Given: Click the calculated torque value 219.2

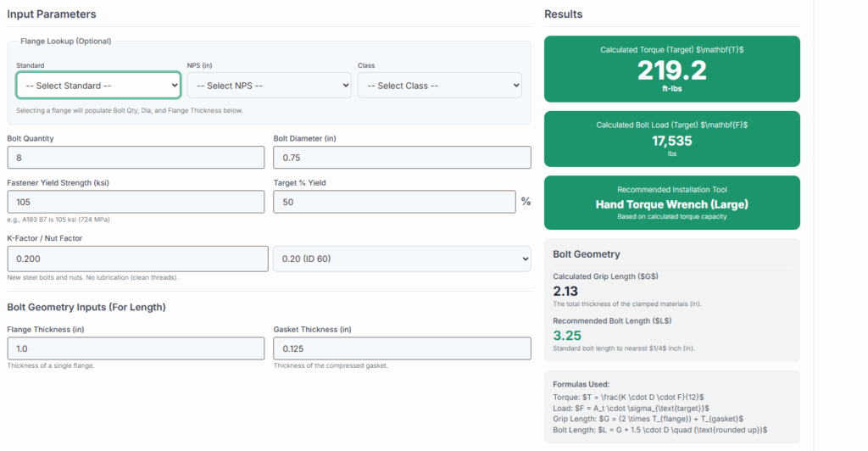Looking at the screenshot, I should tap(671, 70).
